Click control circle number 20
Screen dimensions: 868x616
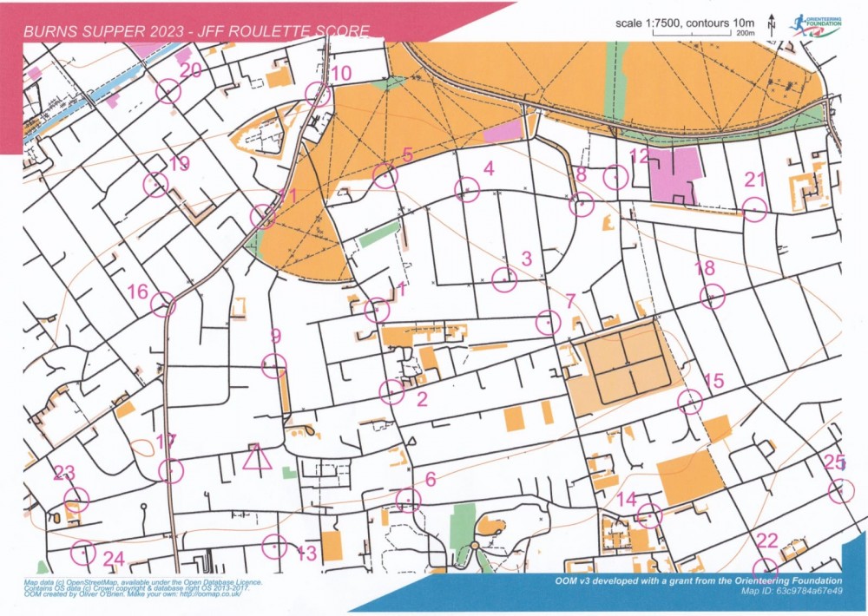pos(168,90)
